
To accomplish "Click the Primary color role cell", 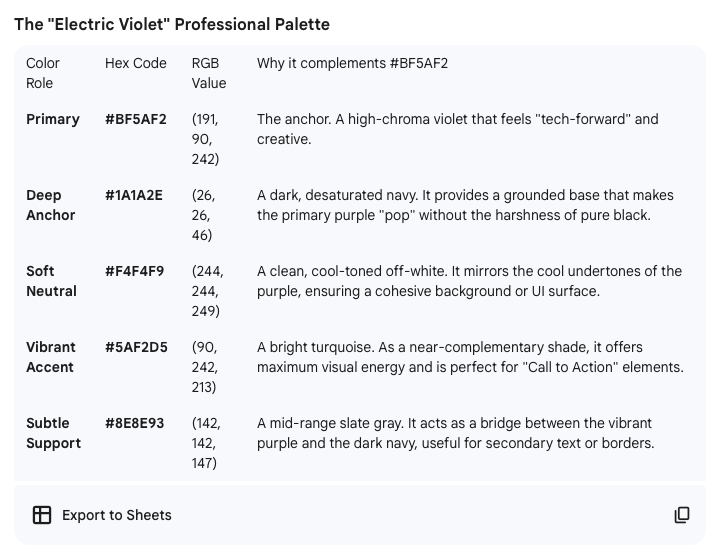I will pos(53,119).
